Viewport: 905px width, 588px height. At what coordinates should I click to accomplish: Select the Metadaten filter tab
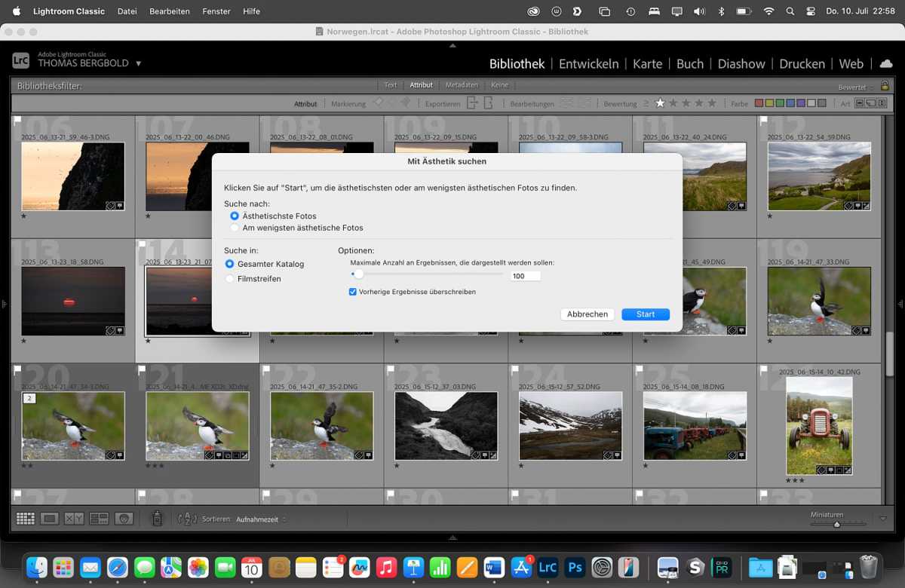(x=462, y=85)
